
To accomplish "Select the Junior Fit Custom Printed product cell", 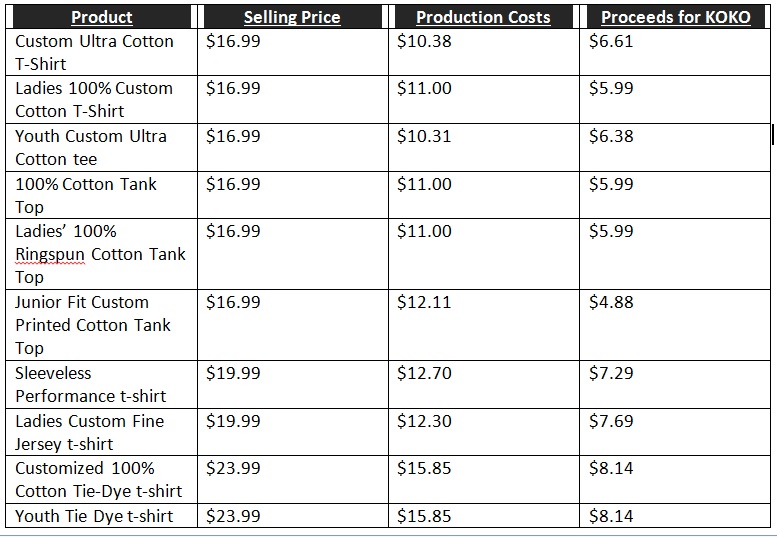I will coord(93,325).
